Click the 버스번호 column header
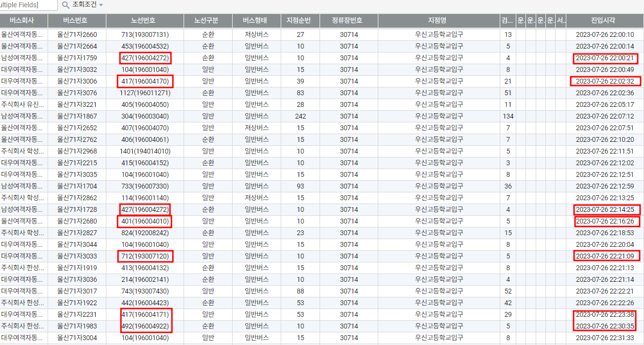This screenshot has width=644, height=345. tap(77, 21)
